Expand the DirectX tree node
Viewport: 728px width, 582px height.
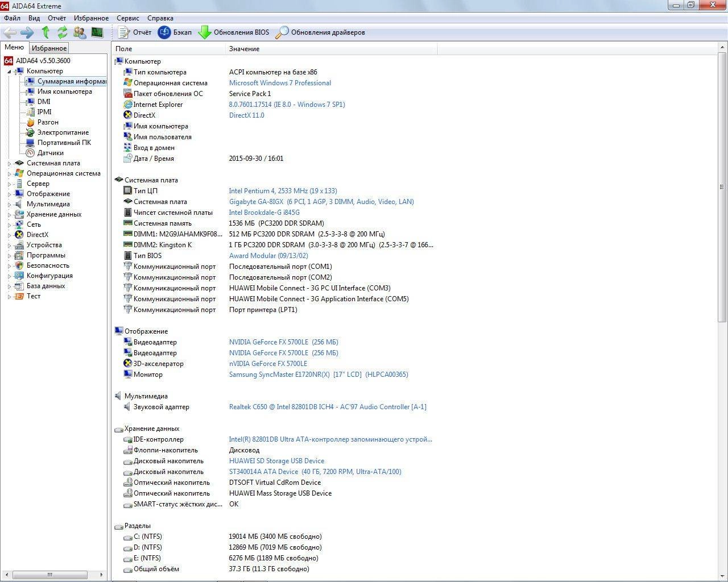tap(9, 235)
